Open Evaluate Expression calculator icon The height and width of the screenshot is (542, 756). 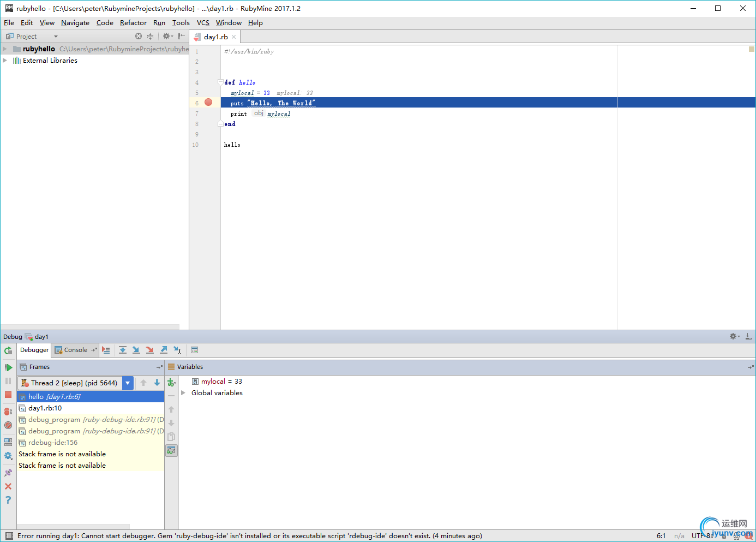point(194,350)
